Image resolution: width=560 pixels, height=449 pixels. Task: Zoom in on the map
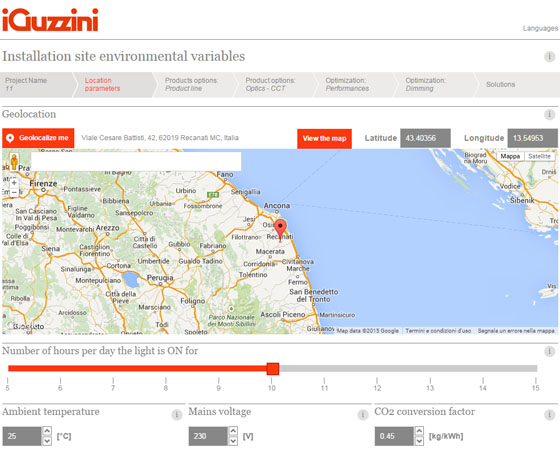point(14,183)
